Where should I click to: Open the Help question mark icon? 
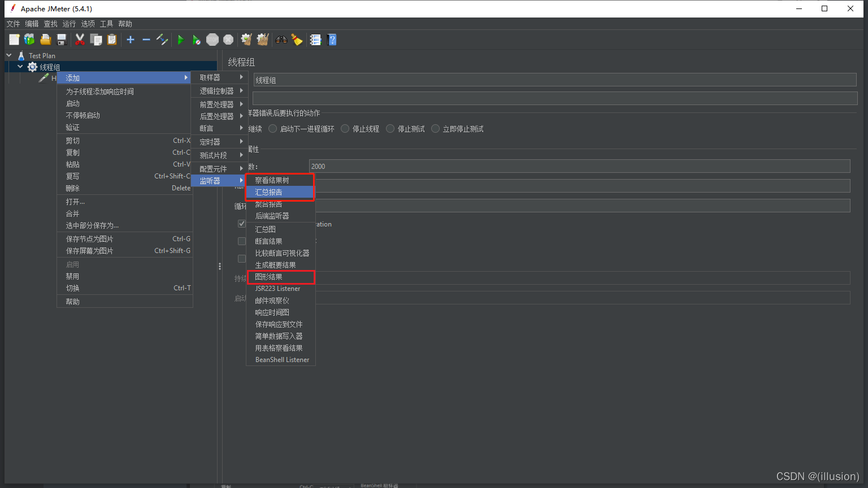332,40
